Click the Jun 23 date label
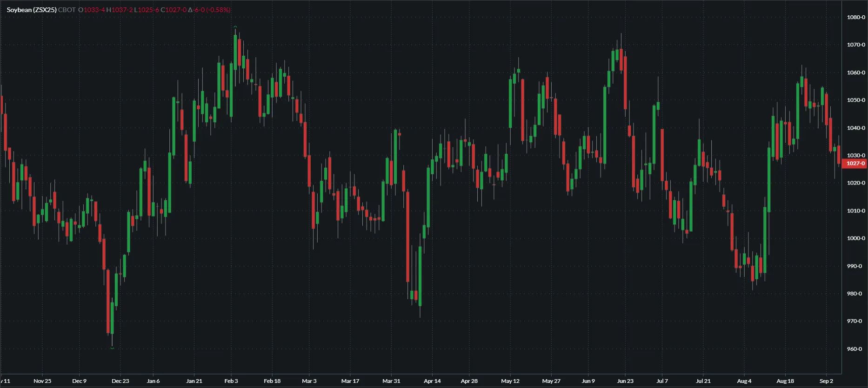This screenshot has height=388, width=868. point(625,381)
